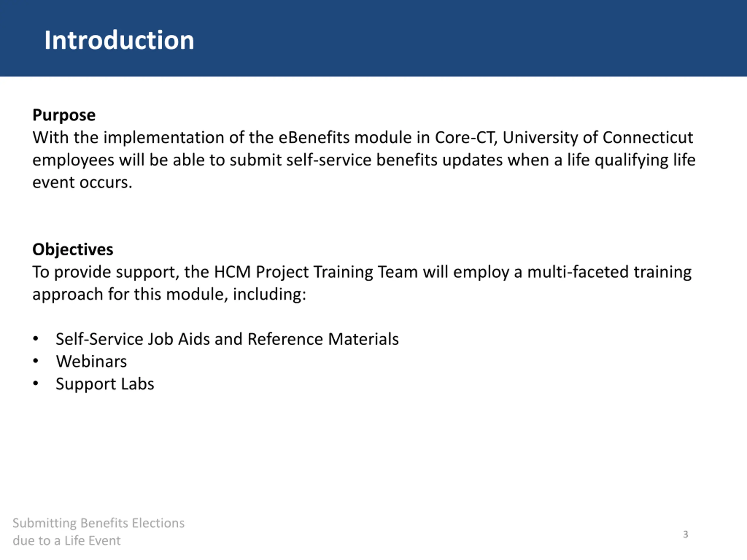Click the Support Labs bullet item
Viewport: 747px width, 560px height.
point(105,384)
